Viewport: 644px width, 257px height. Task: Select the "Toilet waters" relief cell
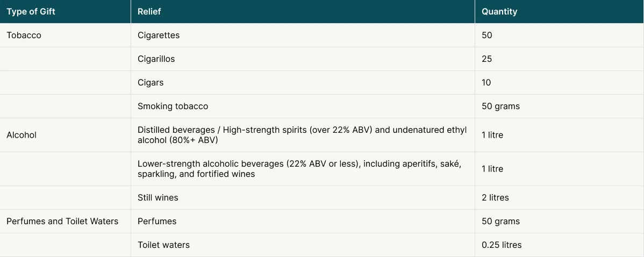point(163,245)
